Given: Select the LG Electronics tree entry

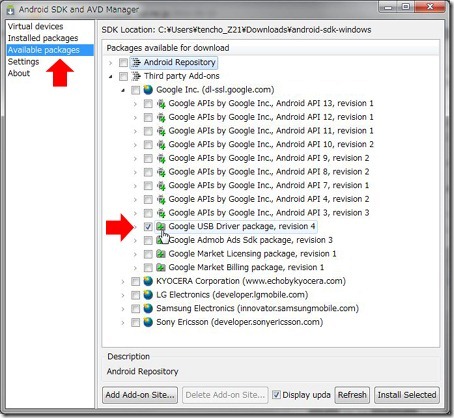Looking at the screenshot, I should [232, 295].
